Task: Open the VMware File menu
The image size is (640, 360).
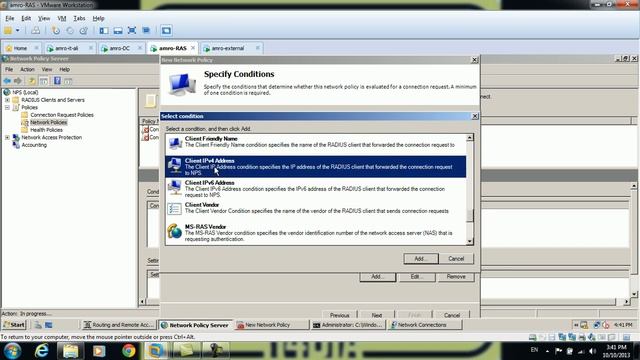Action: [10, 18]
